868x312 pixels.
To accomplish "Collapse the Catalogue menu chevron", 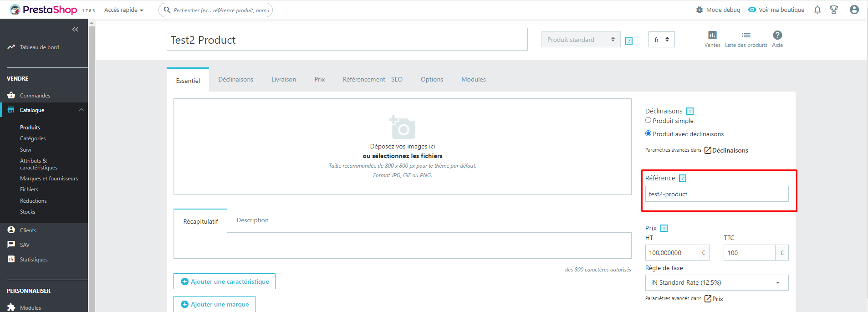I will [x=81, y=110].
